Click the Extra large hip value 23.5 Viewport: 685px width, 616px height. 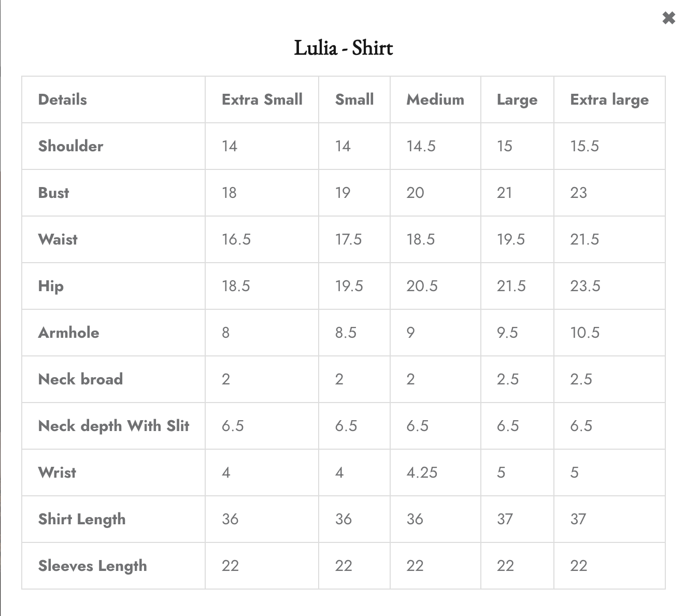coord(585,286)
